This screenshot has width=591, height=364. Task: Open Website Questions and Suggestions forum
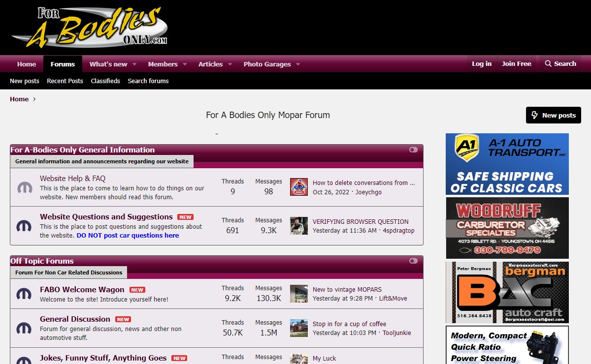106,216
